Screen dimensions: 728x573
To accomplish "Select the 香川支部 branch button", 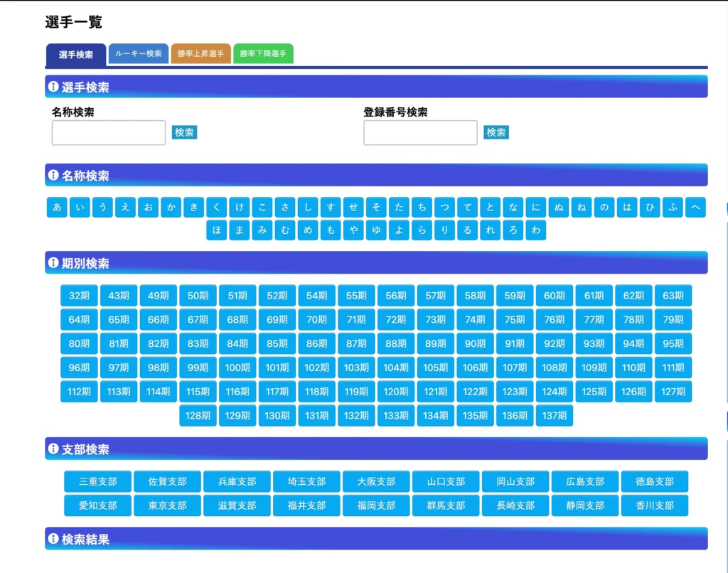I will [x=654, y=505].
